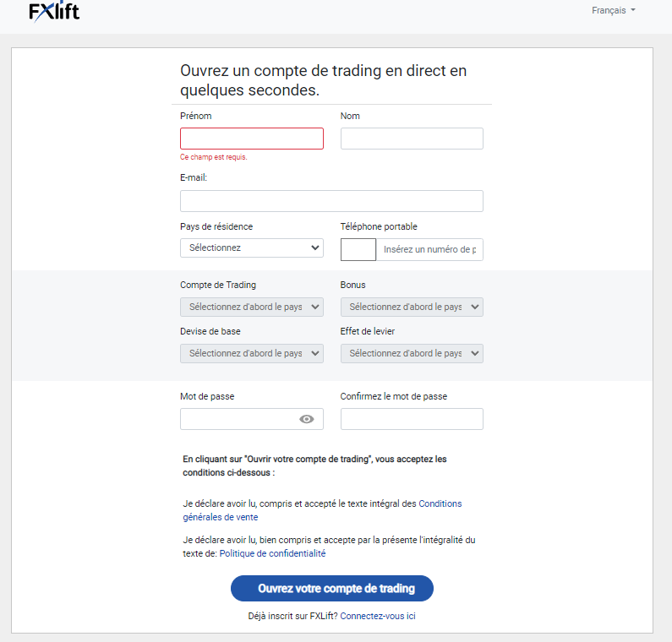Click the phone country code box
672x642 pixels.
pyautogui.click(x=358, y=249)
